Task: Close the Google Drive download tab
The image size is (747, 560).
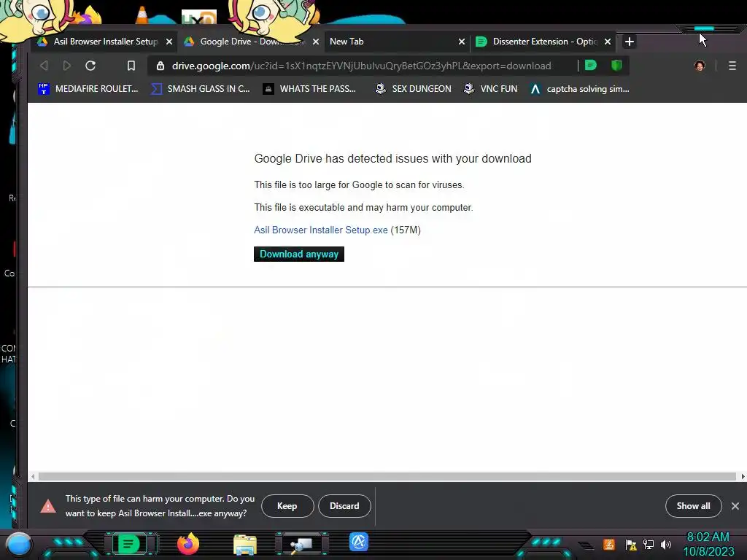Action: pyautogui.click(x=316, y=42)
